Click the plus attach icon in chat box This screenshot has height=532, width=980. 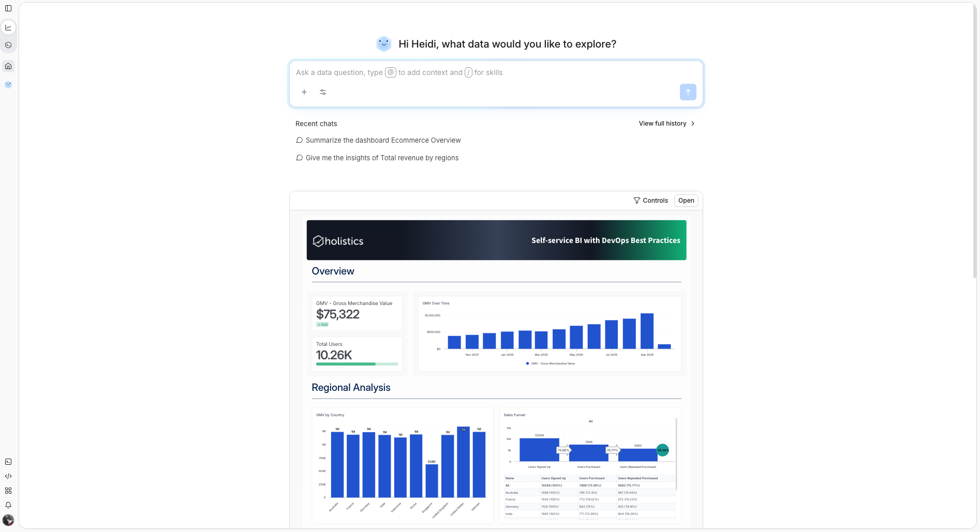coord(304,92)
